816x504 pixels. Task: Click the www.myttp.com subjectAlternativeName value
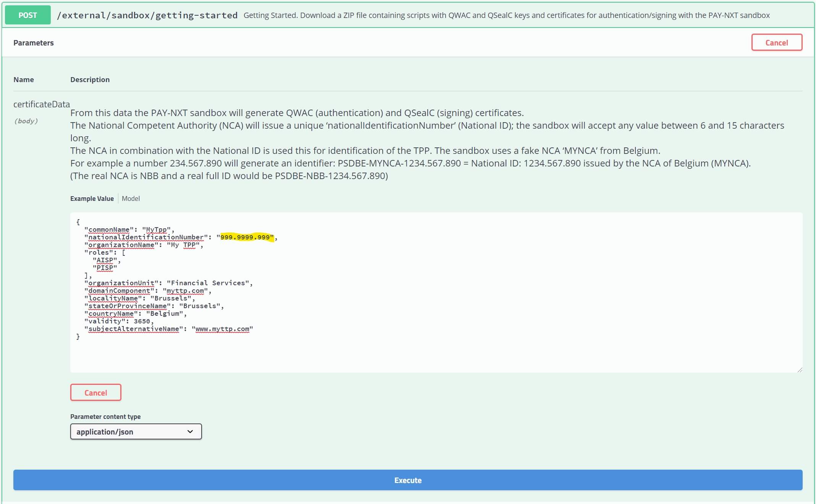click(x=222, y=329)
